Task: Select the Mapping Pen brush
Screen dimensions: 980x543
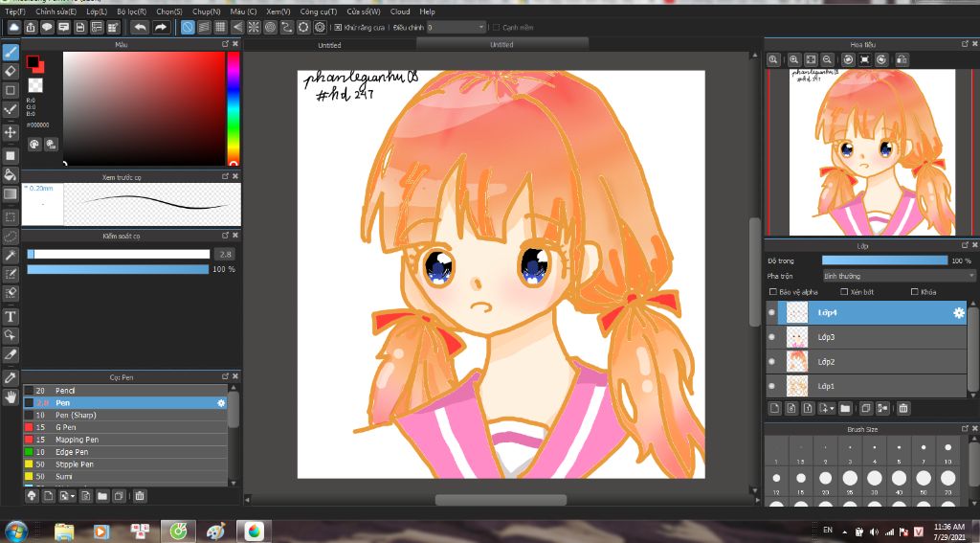Action: (125, 440)
